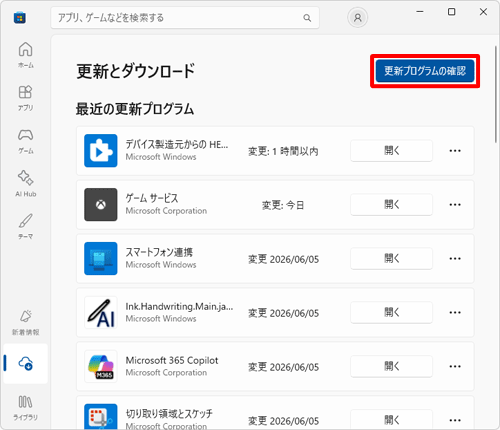Viewport: 500px width, 430px height.
Task: Select the Downloads cloud icon in sidebar
Action: (x=26, y=363)
